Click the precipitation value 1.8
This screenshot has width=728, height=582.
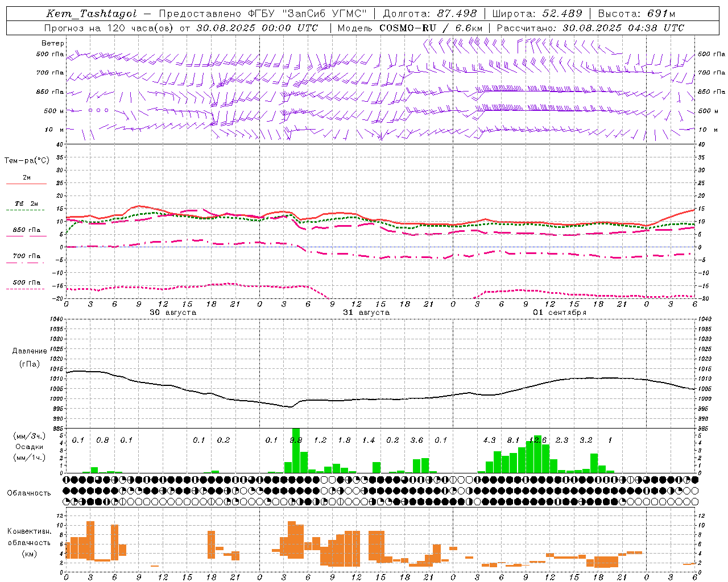(344, 440)
